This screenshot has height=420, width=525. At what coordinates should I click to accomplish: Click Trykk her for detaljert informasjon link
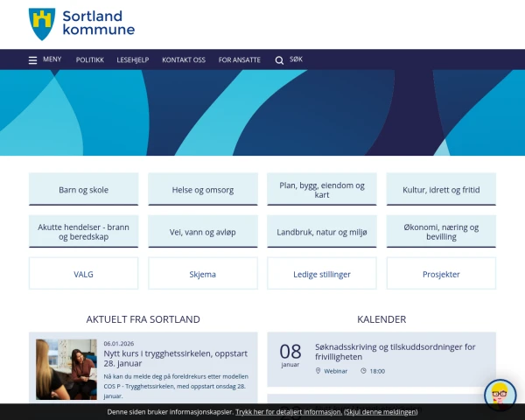289,411
